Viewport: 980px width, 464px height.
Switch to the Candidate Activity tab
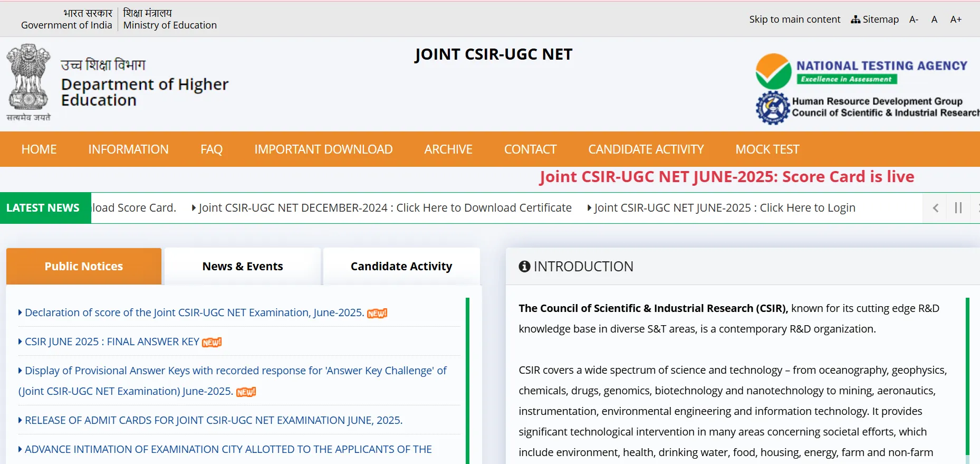(401, 267)
